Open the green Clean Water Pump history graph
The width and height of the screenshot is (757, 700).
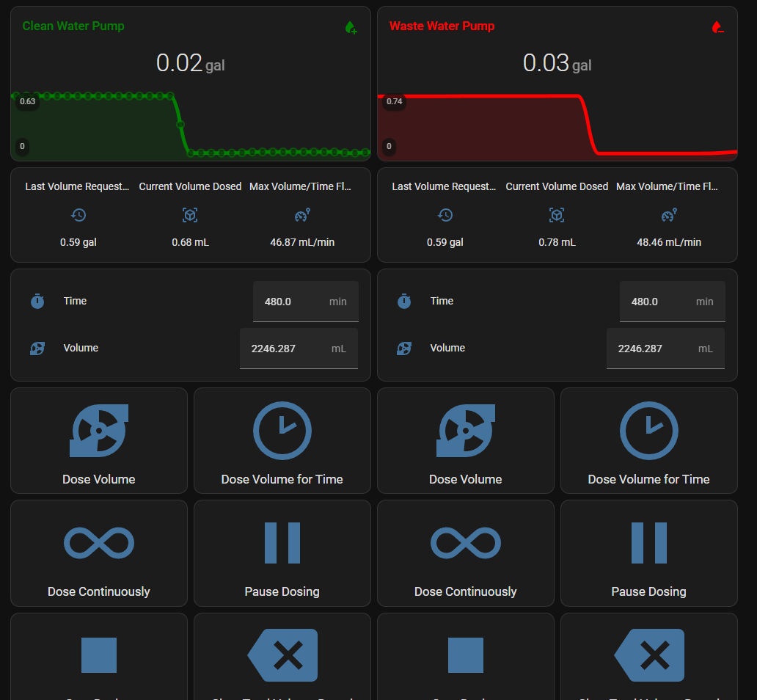[191, 125]
